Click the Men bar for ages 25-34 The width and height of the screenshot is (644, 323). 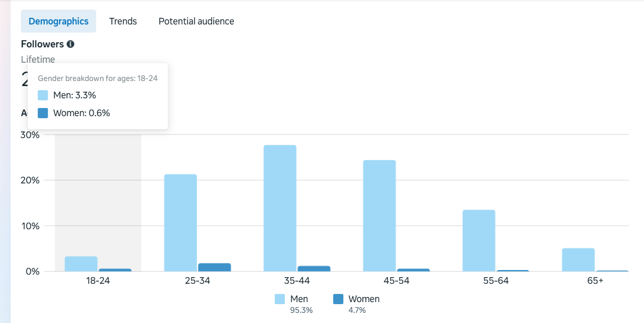click(181, 223)
